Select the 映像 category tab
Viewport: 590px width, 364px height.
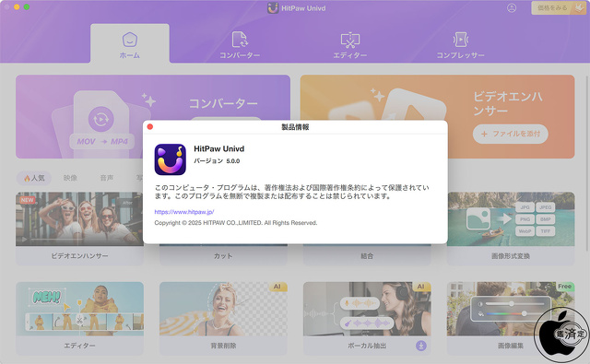coord(70,178)
